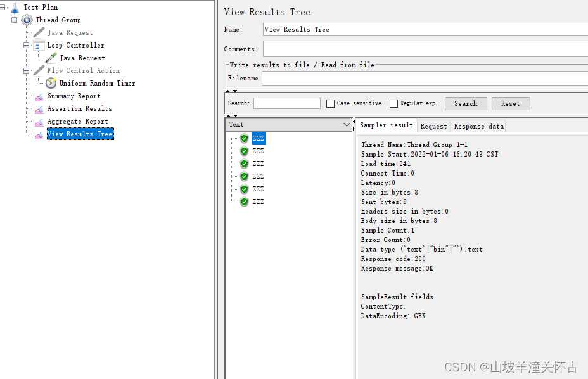The image size is (588, 379).
Task: Select the second ZZZ sample result
Action: (x=258, y=151)
